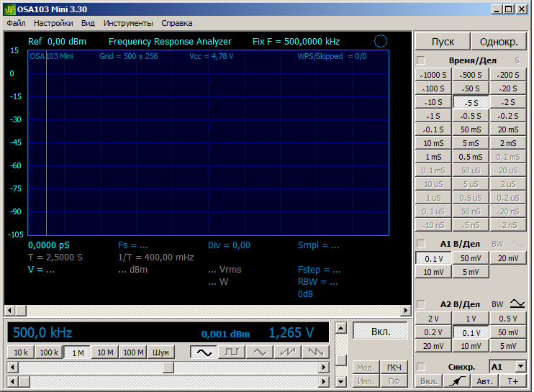The height and width of the screenshot is (392, 534).
Task: Open the Справка menu
Action: point(177,23)
